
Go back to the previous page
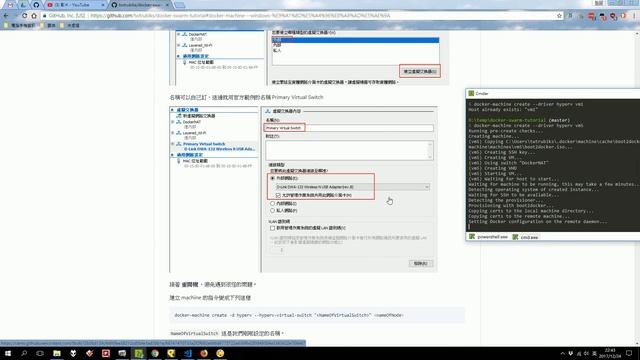[6, 16]
